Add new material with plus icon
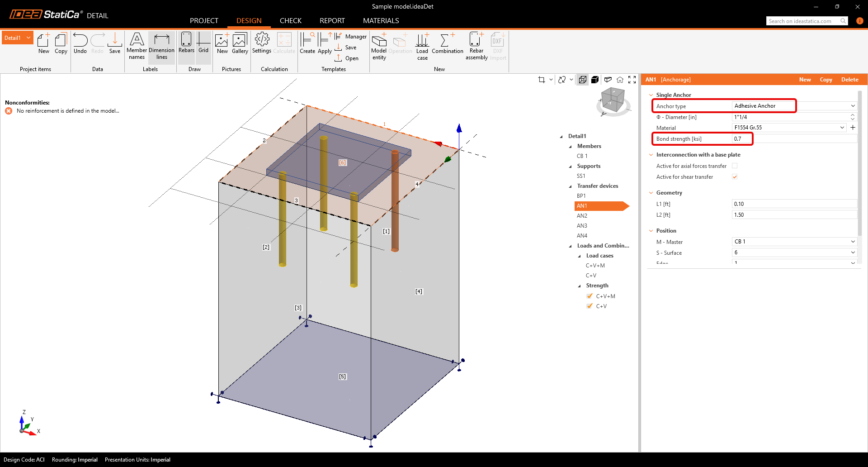This screenshot has height=467, width=868. pos(853,128)
